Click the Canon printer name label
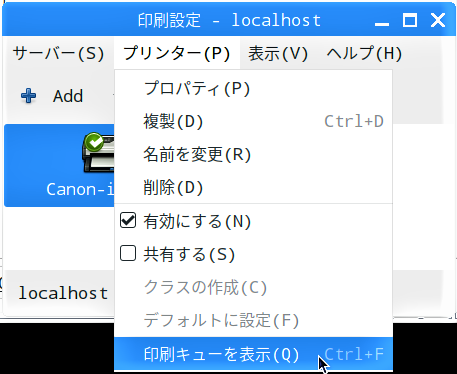The width and height of the screenshot is (457, 374). (x=80, y=190)
